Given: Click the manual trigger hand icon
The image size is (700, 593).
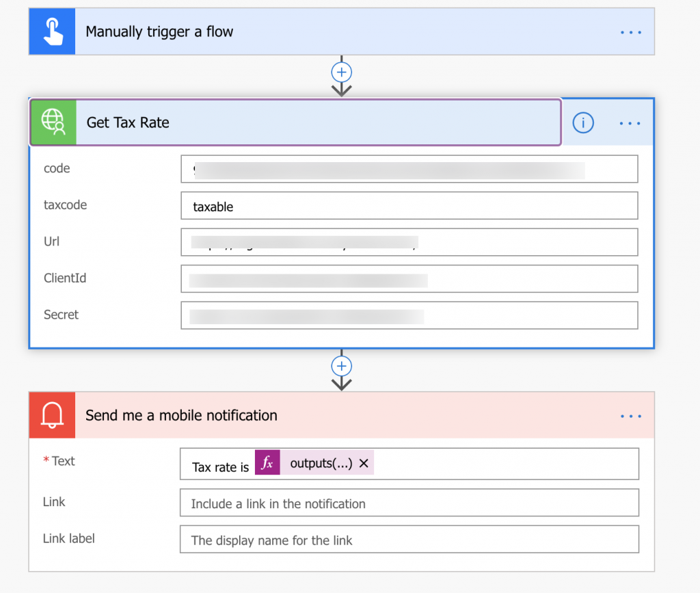Looking at the screenshot, I should coord(52,31).
